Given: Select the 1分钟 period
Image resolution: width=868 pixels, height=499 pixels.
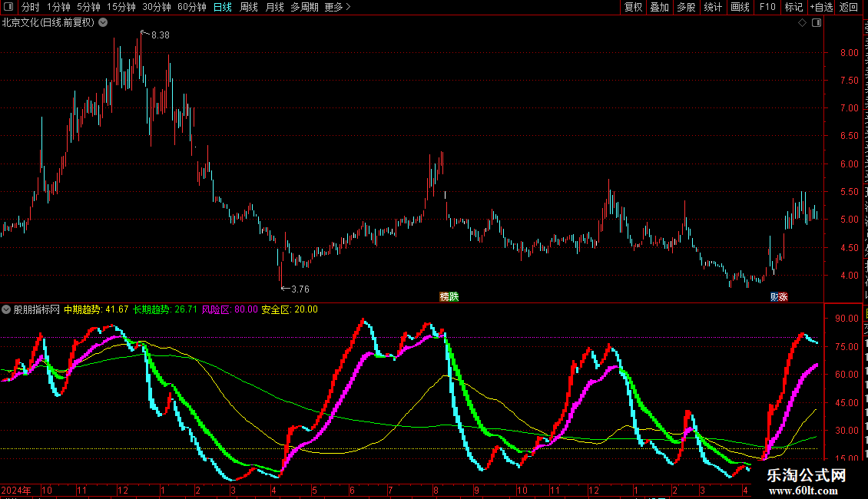Looking at the screenshot, I should pyautogui.click(x=58, y=7).
